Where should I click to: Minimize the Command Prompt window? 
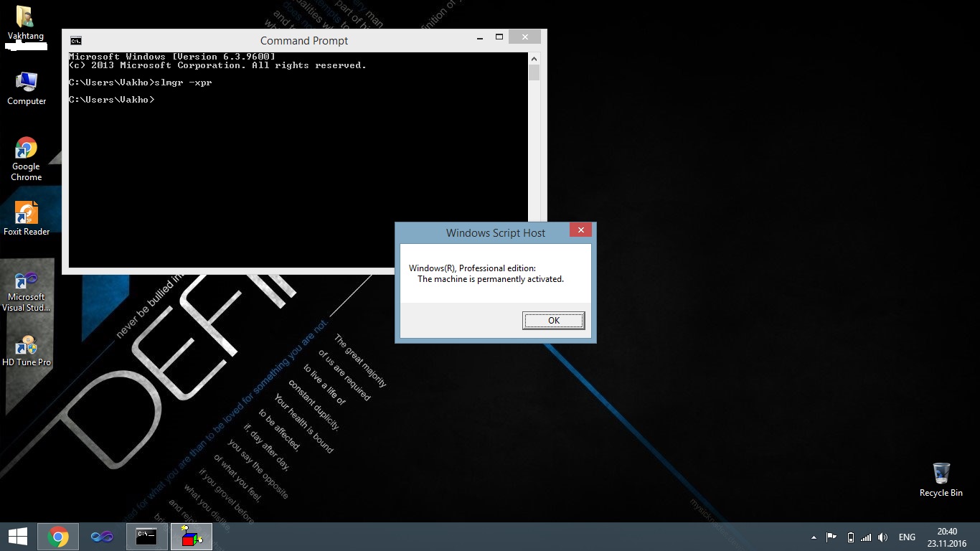479,37
